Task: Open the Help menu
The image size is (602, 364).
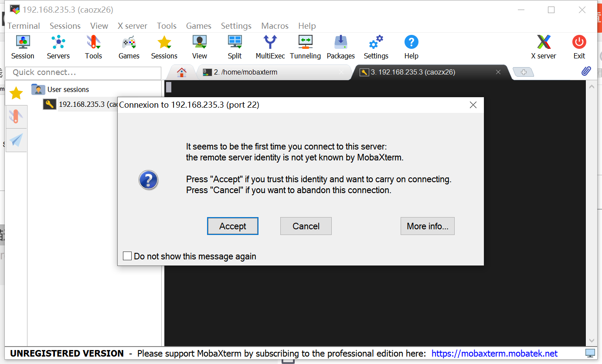Action: (307, 26)
